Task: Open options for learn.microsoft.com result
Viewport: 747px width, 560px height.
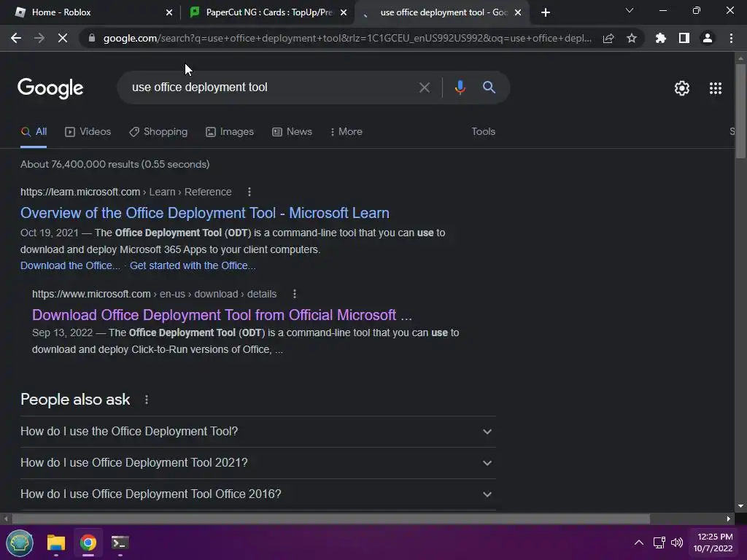Action: (249, 192)
